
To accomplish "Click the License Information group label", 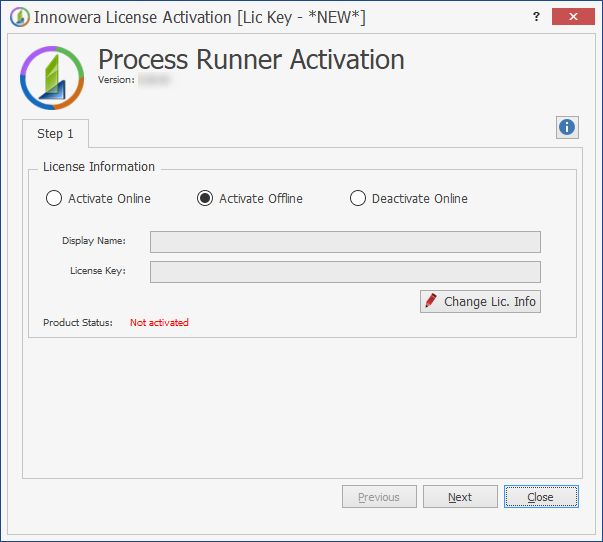I will tap(99, 167).
